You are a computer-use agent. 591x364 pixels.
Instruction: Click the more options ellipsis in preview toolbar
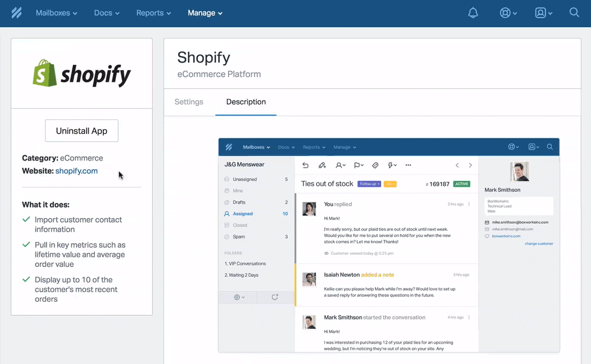click(408, 165)
